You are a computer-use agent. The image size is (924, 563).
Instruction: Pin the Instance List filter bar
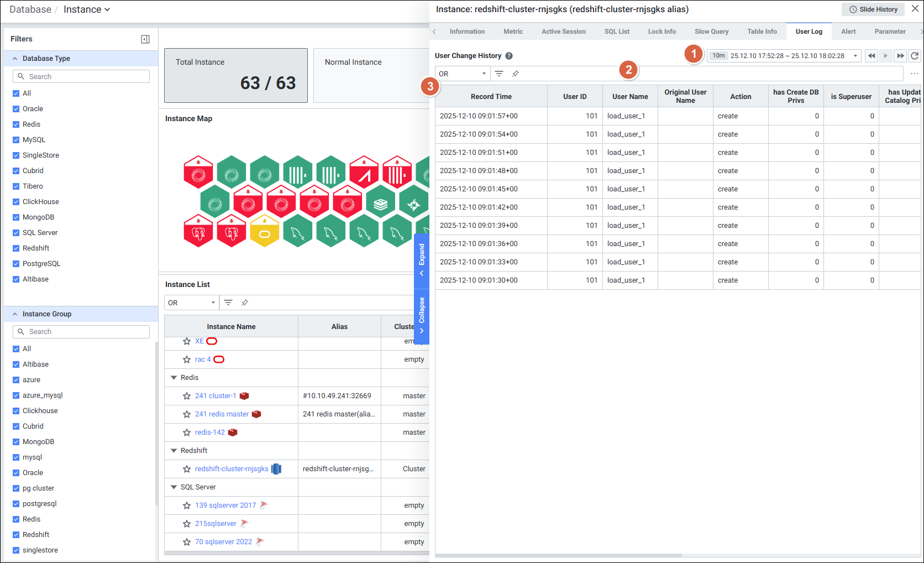point(245,303)
